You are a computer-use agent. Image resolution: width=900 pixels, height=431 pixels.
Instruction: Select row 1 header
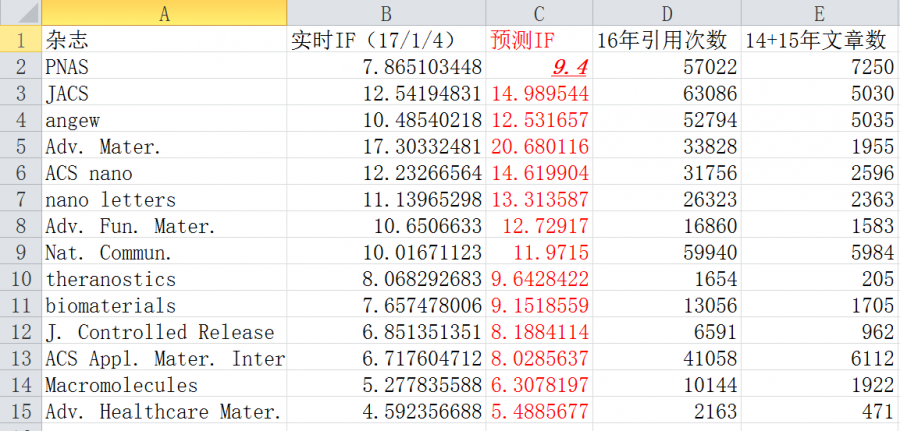click(x=21, y=40)
